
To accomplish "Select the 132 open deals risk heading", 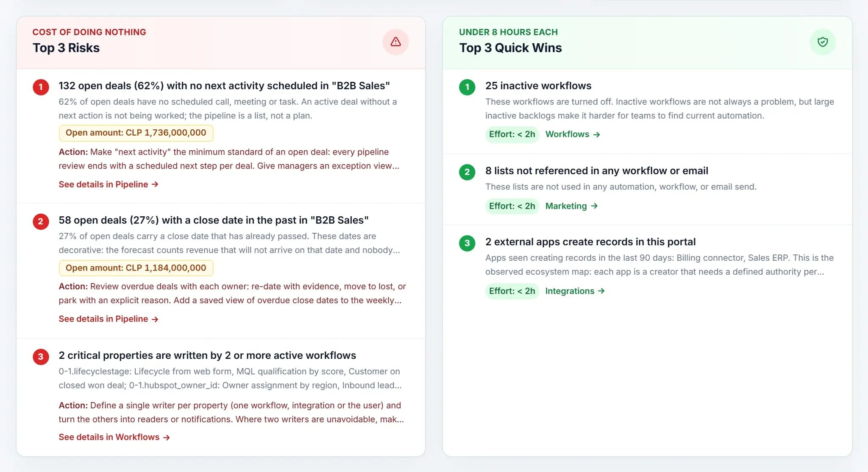I will (224, 86).
